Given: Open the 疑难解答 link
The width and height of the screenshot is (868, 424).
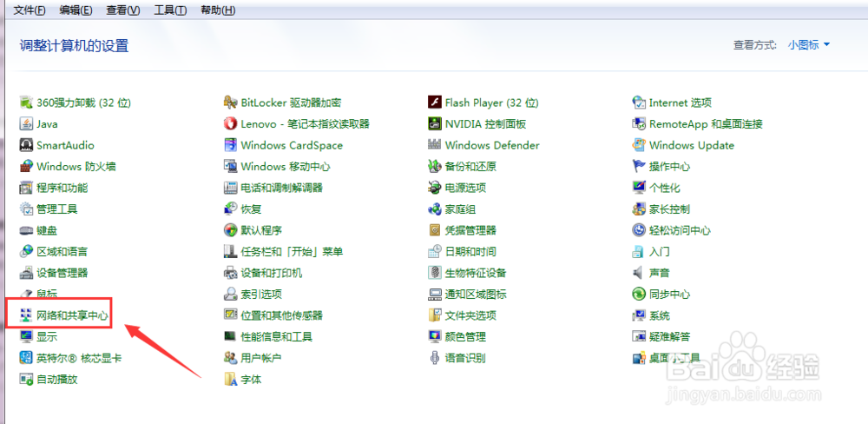Looking at the screenshot, I should (670, 337).
